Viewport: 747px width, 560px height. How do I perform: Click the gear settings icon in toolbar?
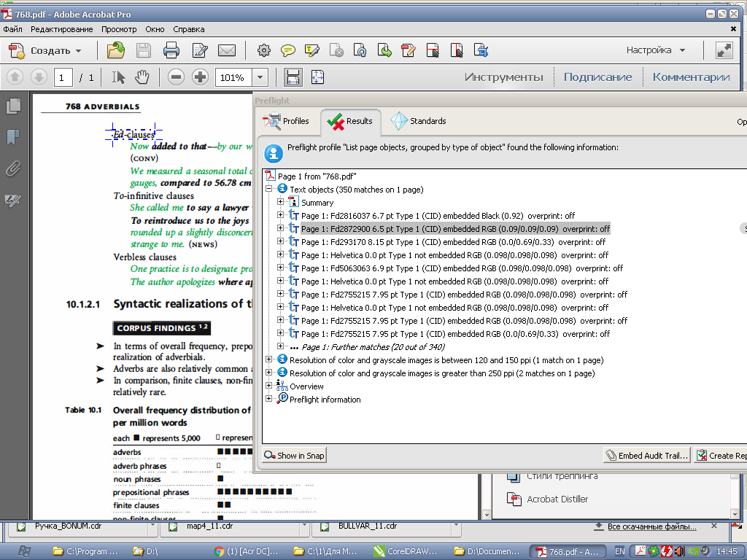[263, 50]
